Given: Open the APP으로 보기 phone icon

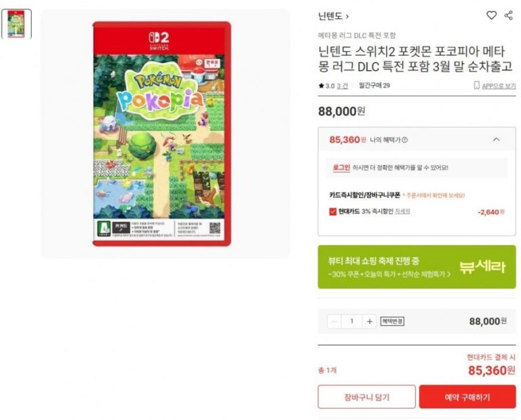Looking at the screenshot, I should (476, 85).
